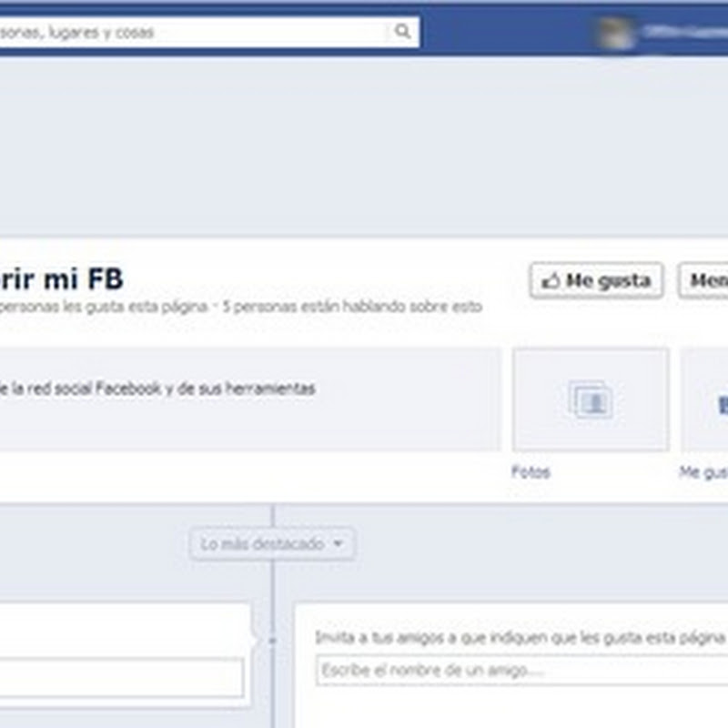Open the Me gusta tab thumbnail
The image size is (728, 728).
[704, 399]
